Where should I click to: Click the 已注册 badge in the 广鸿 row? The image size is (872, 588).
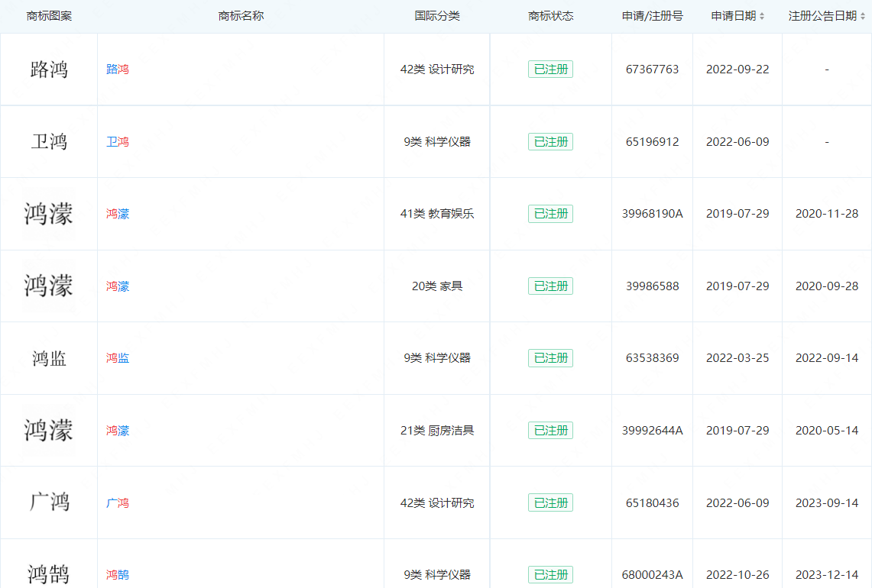tap(550, 503)
